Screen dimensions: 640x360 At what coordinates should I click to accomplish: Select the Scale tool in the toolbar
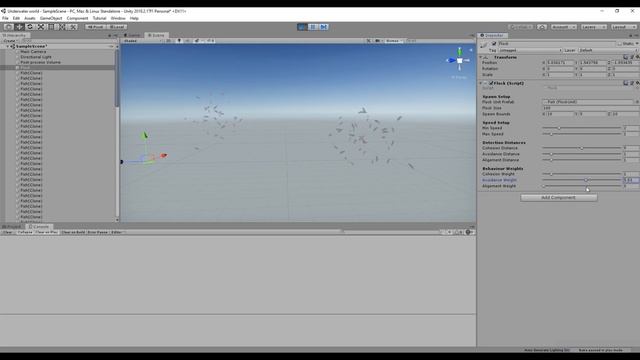click(40, 27)
